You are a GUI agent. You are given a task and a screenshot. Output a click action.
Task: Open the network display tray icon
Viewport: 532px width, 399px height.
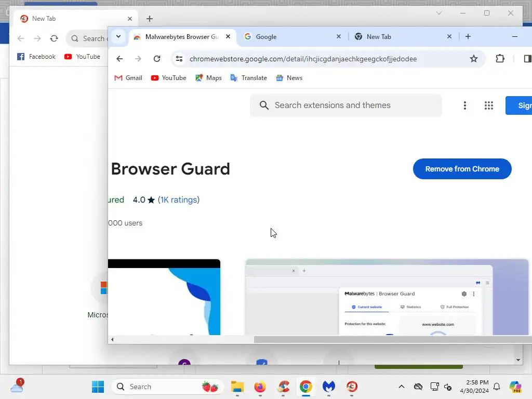434,387
